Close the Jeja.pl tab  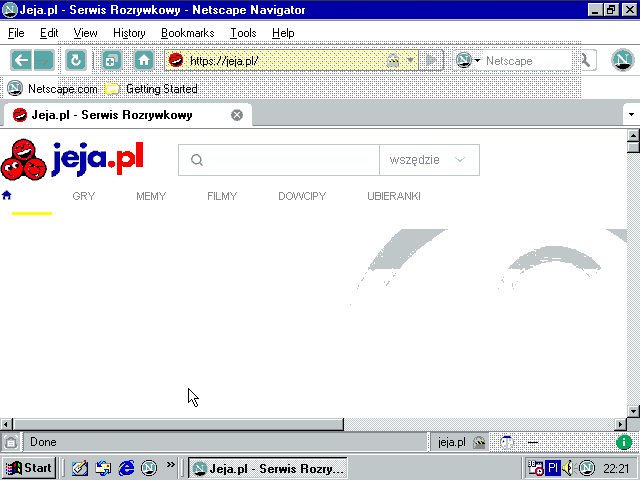point(237,115)
